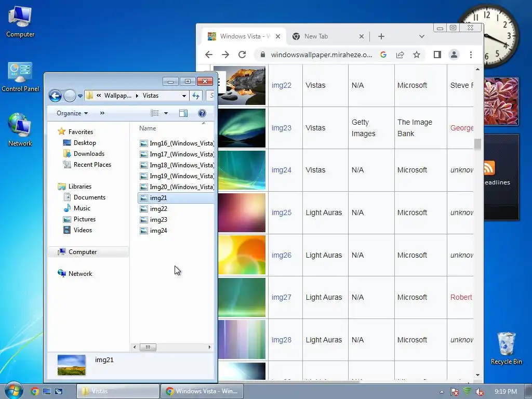Open Explorer Help question mark icon
Screen dimensions: 532x399
tap(202, 113)
